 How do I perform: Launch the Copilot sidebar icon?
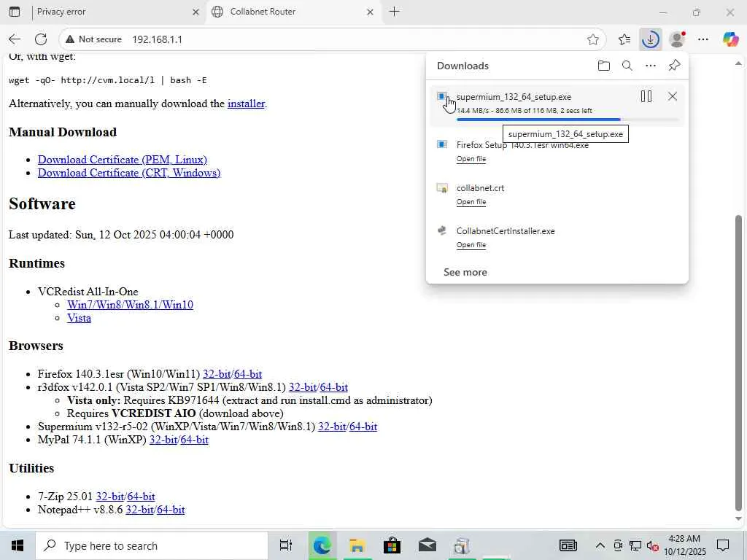(x=730, y=39)
